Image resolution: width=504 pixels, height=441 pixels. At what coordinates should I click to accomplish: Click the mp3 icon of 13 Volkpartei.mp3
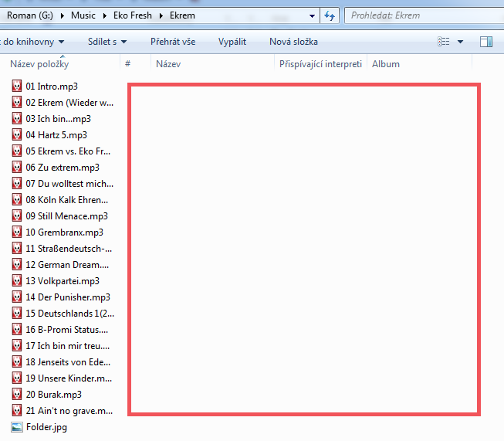pos(17,281)
